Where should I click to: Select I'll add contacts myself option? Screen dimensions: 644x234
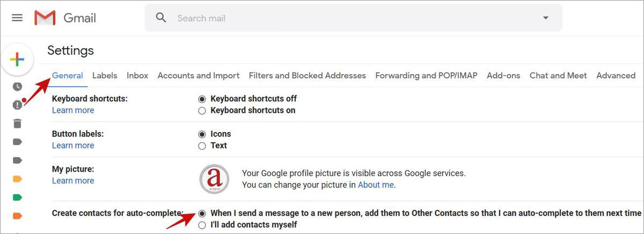(202, 225)
